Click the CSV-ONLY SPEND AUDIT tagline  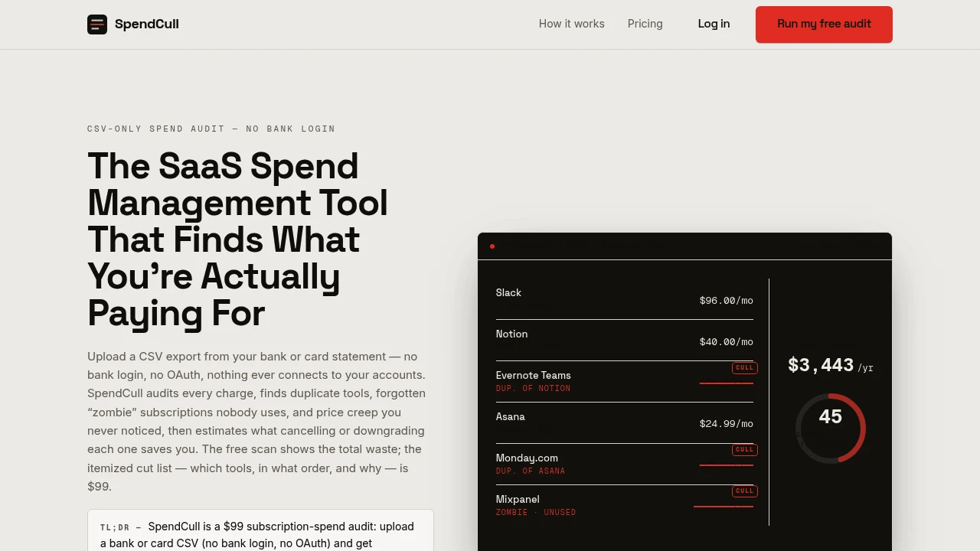tap(211, 129)
